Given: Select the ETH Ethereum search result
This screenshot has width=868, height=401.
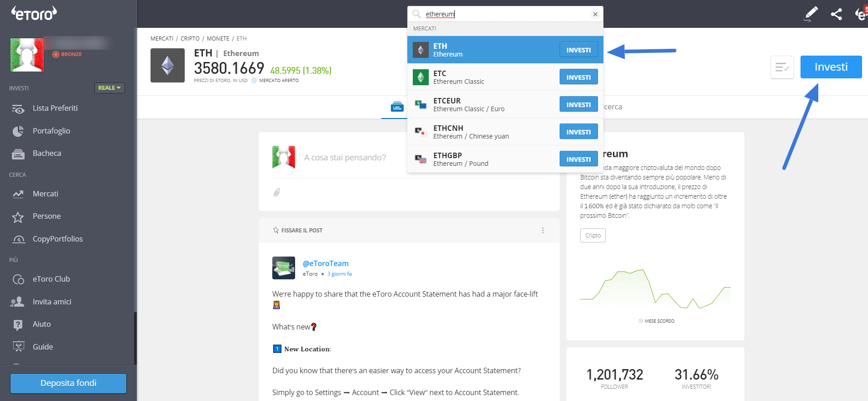Looking at the screenshot, I should pyautogui.click(x=505, y=50).
